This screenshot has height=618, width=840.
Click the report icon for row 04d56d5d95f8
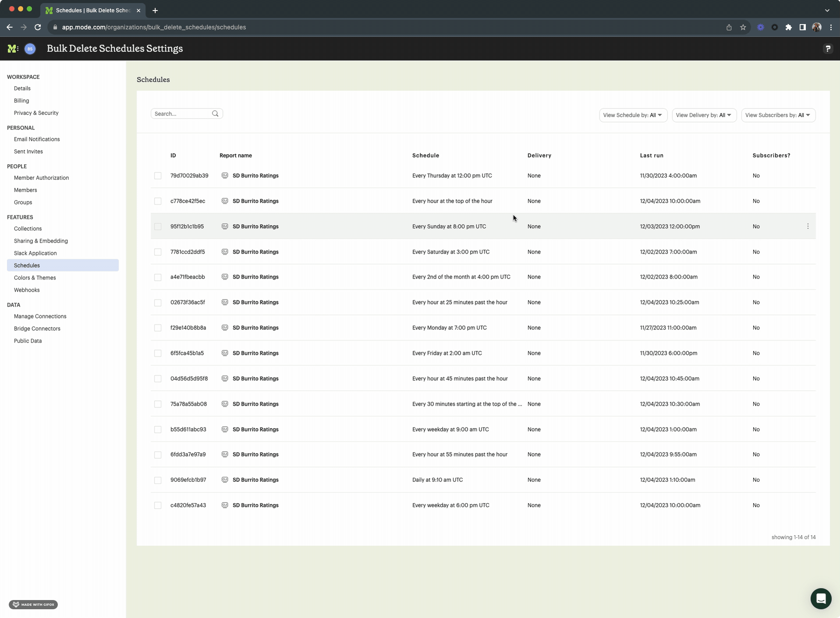(225, 378)
